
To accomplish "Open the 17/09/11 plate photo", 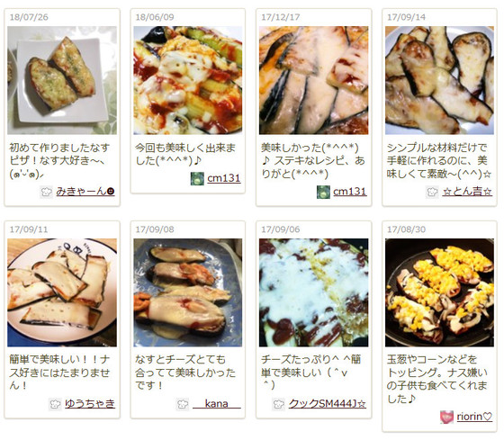I will tap(62, 292).
